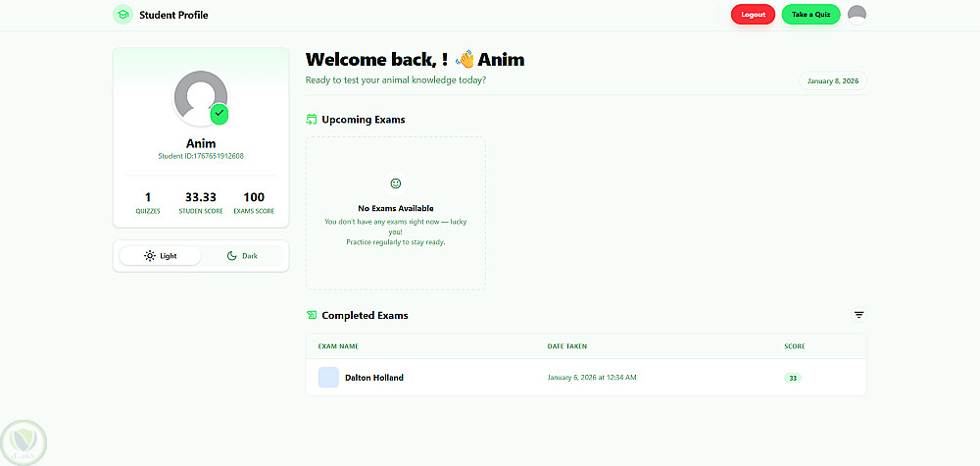
Task: Click the quizzes count value 1
Action: pos(148,197)
